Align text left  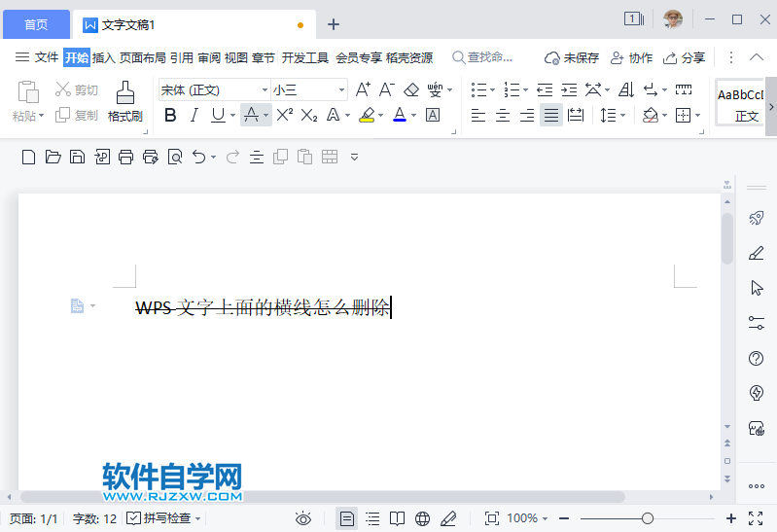[477, 116]
